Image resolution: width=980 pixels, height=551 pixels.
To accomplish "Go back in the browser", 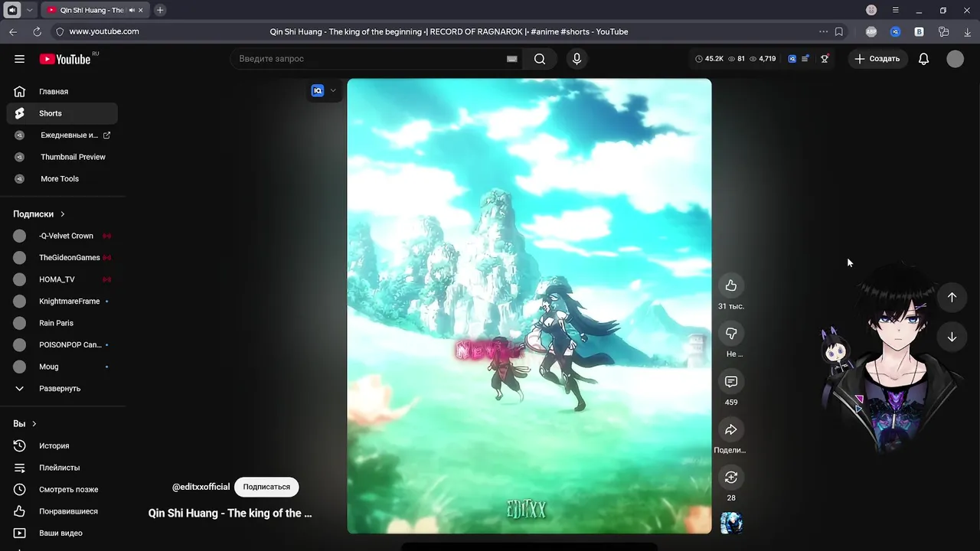I will point(13,31).
